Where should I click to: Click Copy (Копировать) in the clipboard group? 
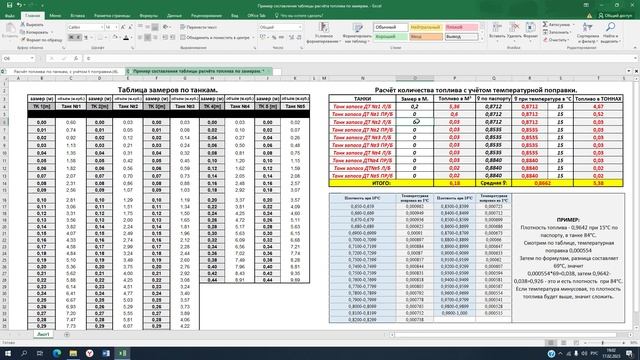point(34,32)
